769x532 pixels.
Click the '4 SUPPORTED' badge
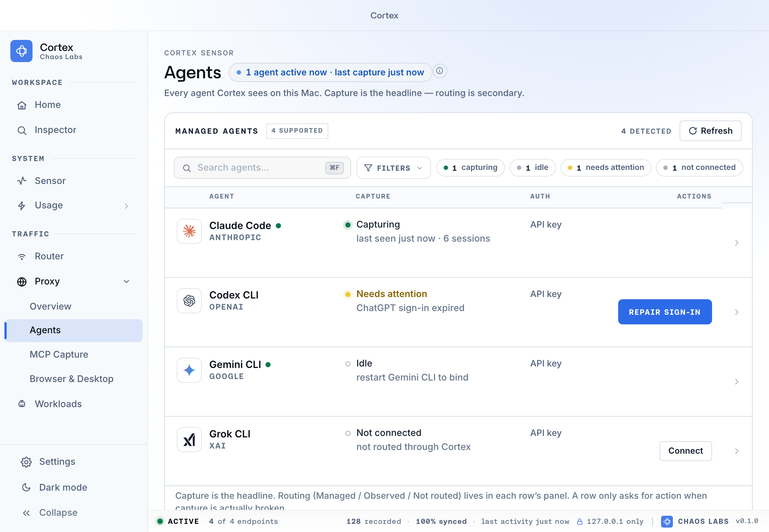(297, 131)
